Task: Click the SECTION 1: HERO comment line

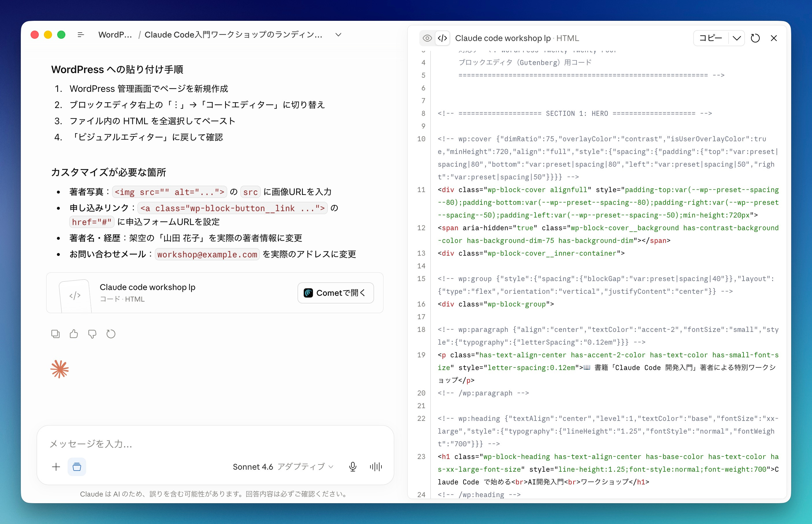Action: click(x=574, y=113)
